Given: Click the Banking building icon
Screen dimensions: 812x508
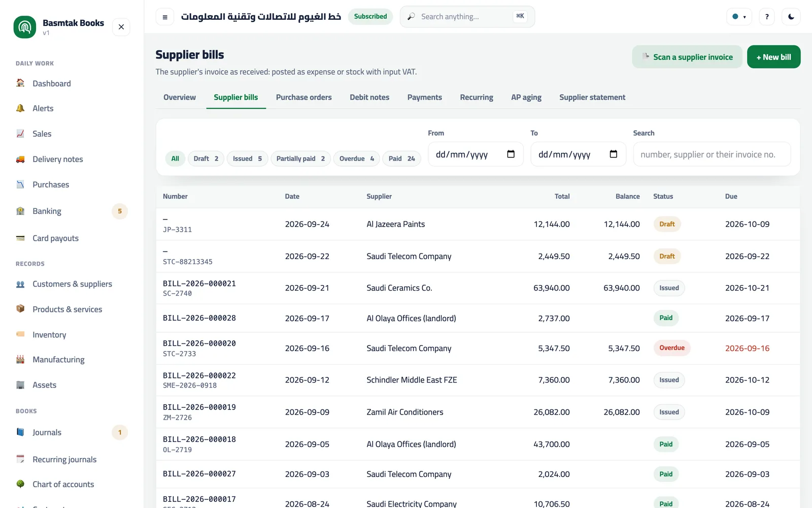Looking at the screenshot, I should 20,211.
